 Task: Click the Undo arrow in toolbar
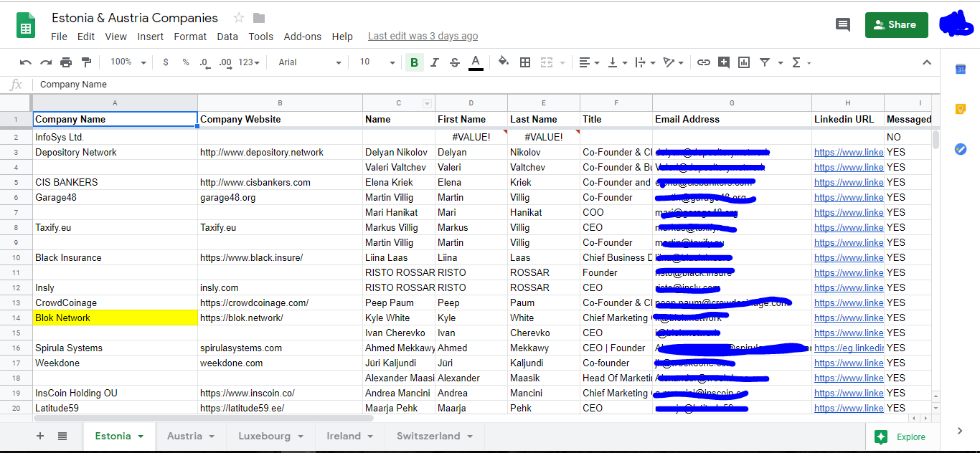click(26, 62)
